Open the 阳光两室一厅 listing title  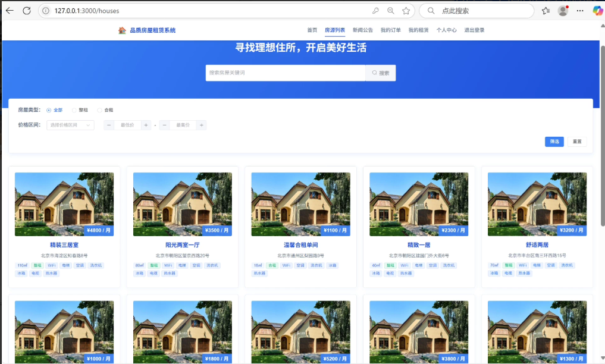pyautogui.click(x=183, y=245)
